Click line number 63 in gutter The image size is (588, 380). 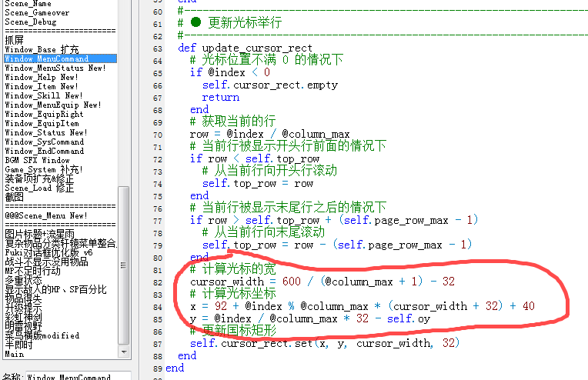158,49
